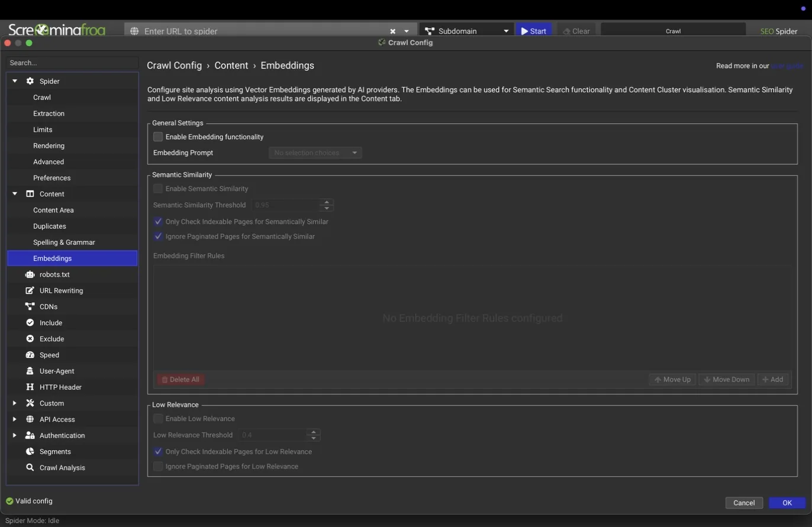Open Crawl Analysis magnifier icon
812x527 pixels.
(30, 467)
